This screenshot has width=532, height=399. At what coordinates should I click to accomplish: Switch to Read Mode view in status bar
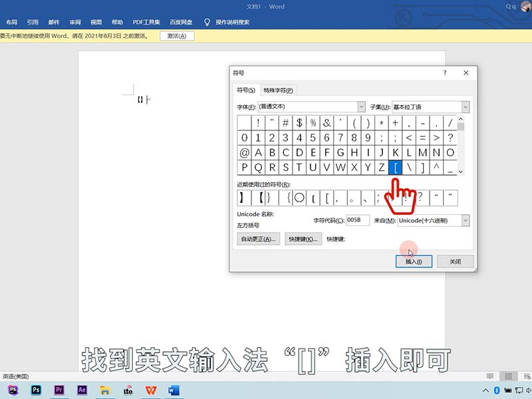(490, 376)
